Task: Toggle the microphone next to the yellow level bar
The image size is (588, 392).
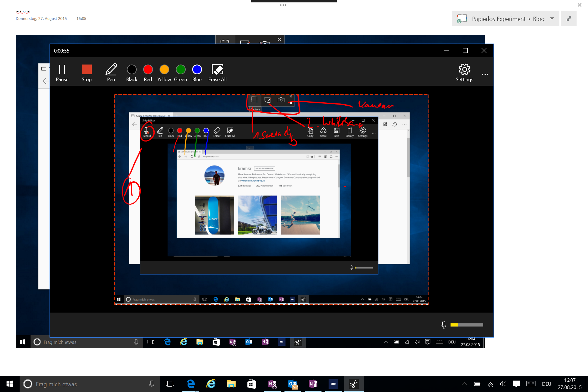Action: coord(444,325)
